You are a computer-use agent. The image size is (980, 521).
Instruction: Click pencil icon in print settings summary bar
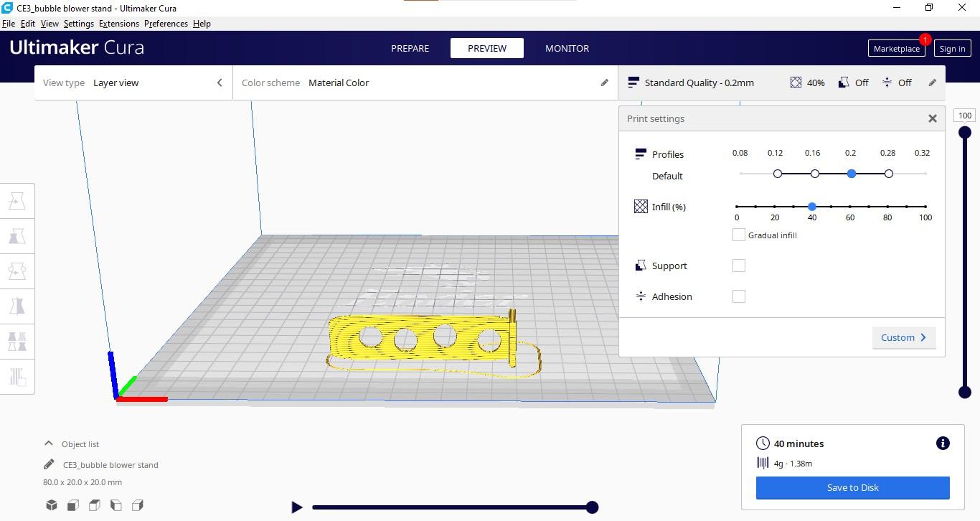tap(933, 83)
